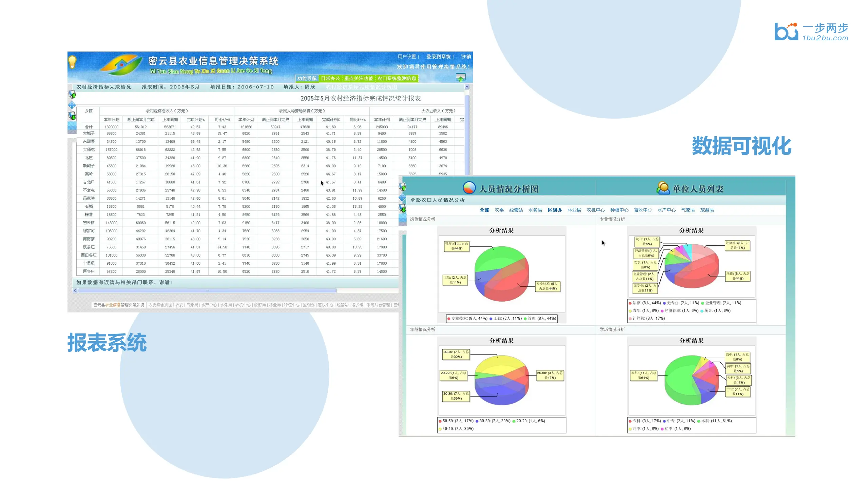The image size is (868, 488).
Task: Click the yellow lightbulb icon in header
Action: click(x=72, y=62)
